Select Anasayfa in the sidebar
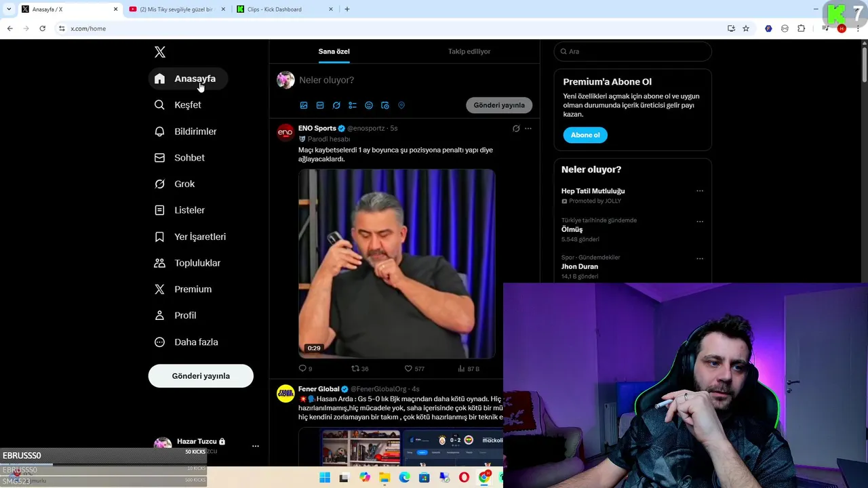The width and height of the screenshot is (868, 488). [188, 79]
